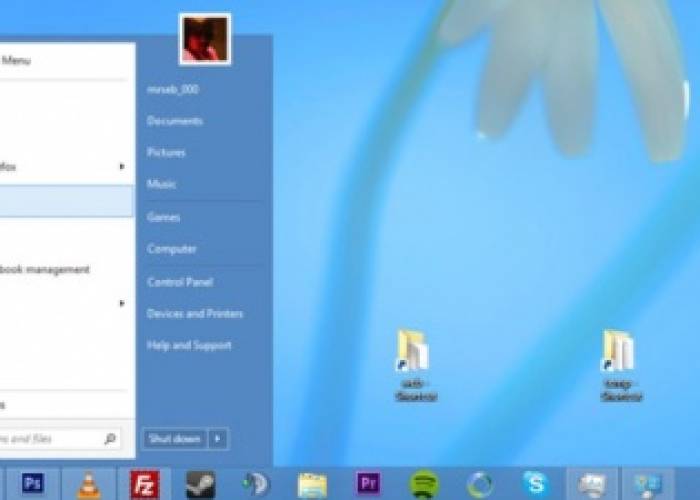Viewport: 700px width, 500px height.
Task: Open Pictures from the Start menu
Action: click(x=166, y=153)
